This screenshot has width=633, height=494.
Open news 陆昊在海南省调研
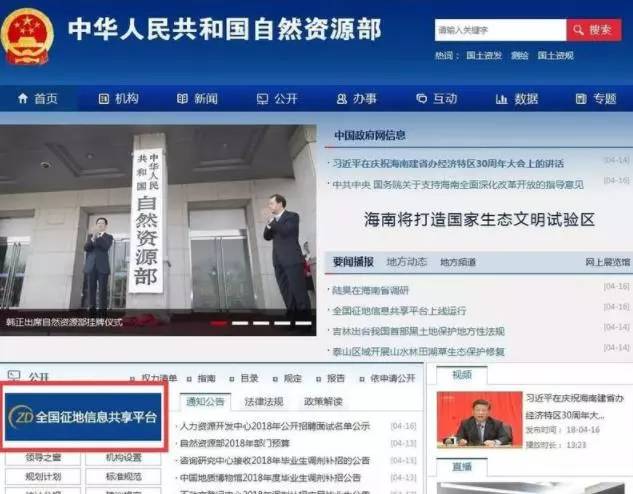tap(371, 290)
